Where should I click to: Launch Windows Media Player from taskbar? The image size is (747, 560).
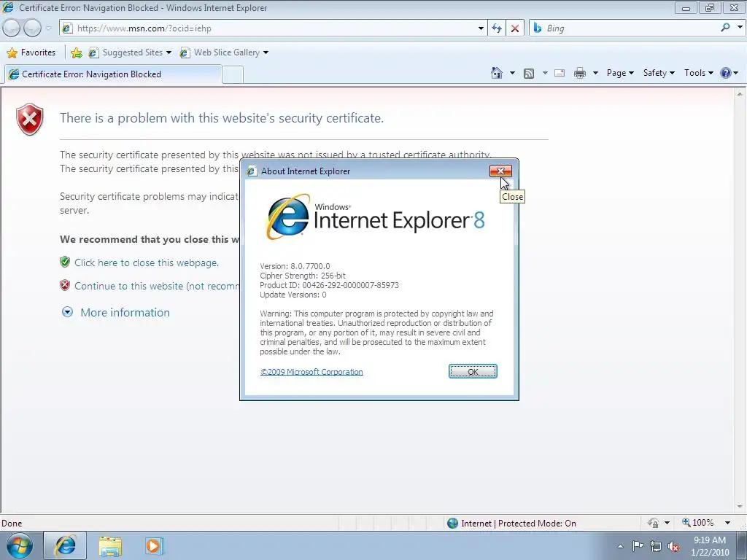click(155, 545)
